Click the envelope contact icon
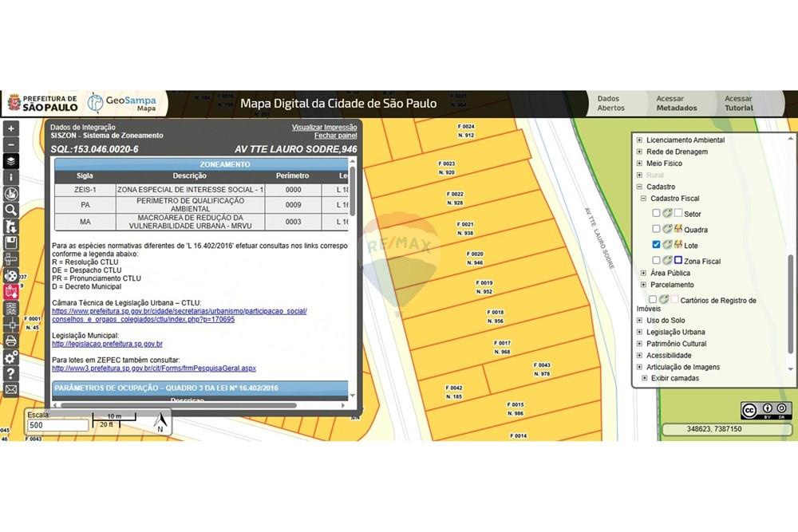This screenshot has height=532, width=798. [x=10, y=389]
